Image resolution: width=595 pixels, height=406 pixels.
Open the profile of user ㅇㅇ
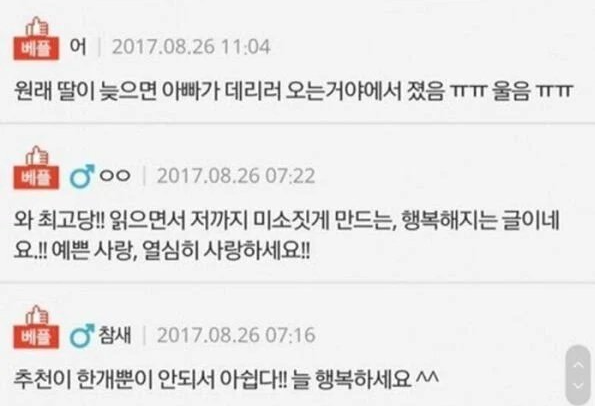click(x=115, y=176)
